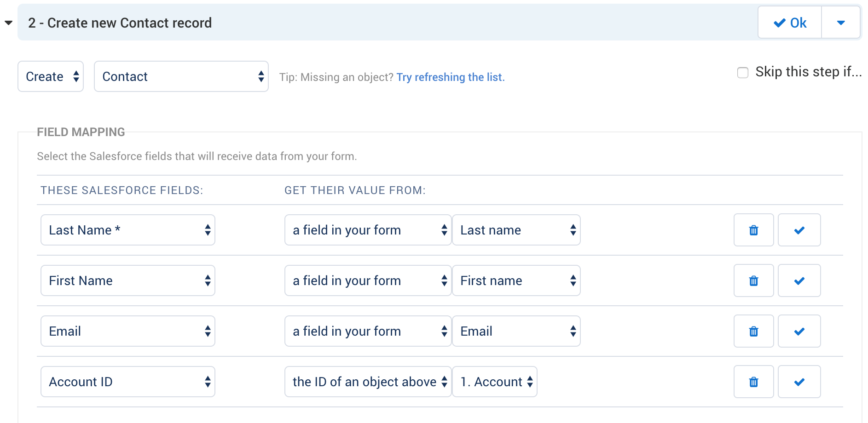
Task: Confirm the Account ID mapping checkmark
Action: pyautogui.click(x=799, y=382)
